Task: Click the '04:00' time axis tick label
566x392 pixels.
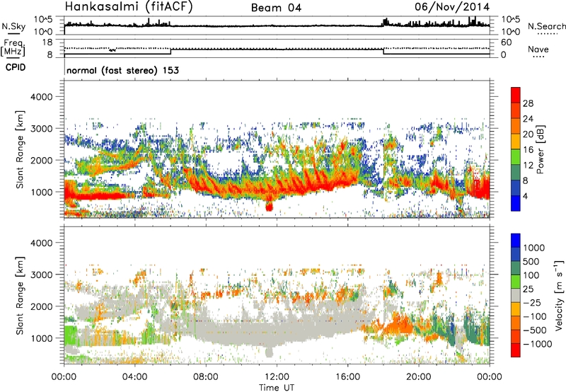Action: (135, 377)
